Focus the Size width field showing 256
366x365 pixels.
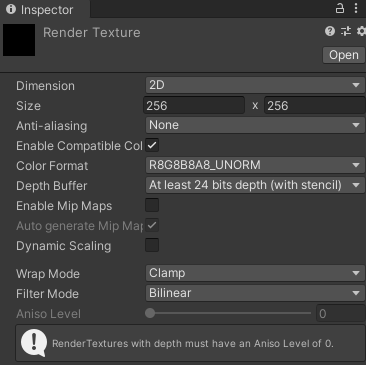194,106
